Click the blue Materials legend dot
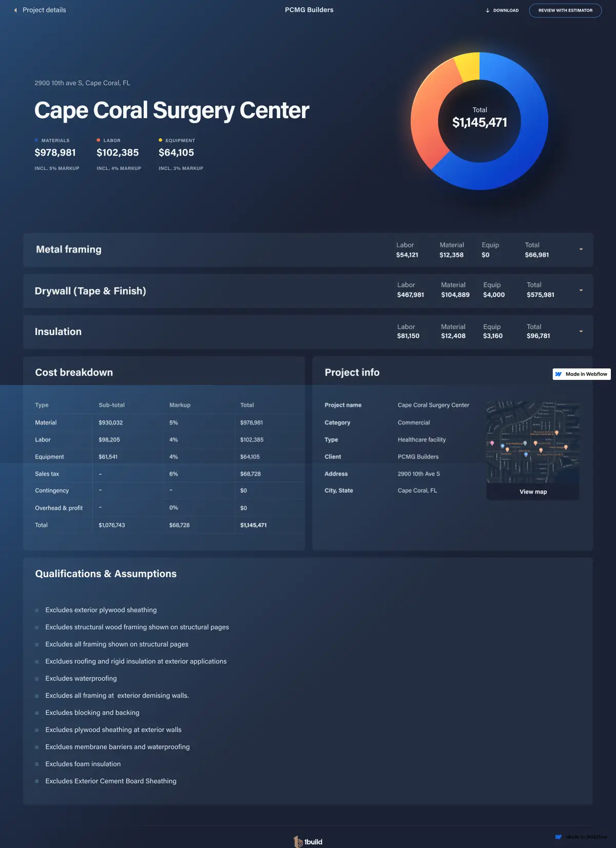The height and width of the screenshot is (848, 616). [36, 140]
